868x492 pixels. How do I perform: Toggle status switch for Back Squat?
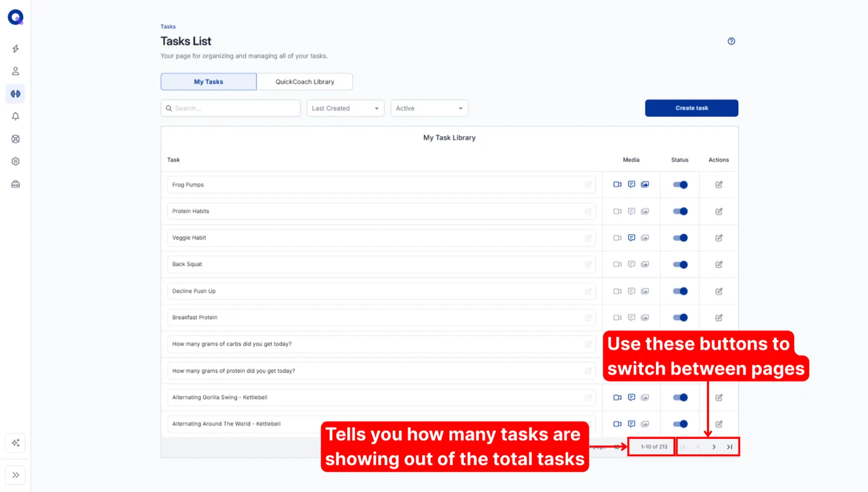click(680, 264)
